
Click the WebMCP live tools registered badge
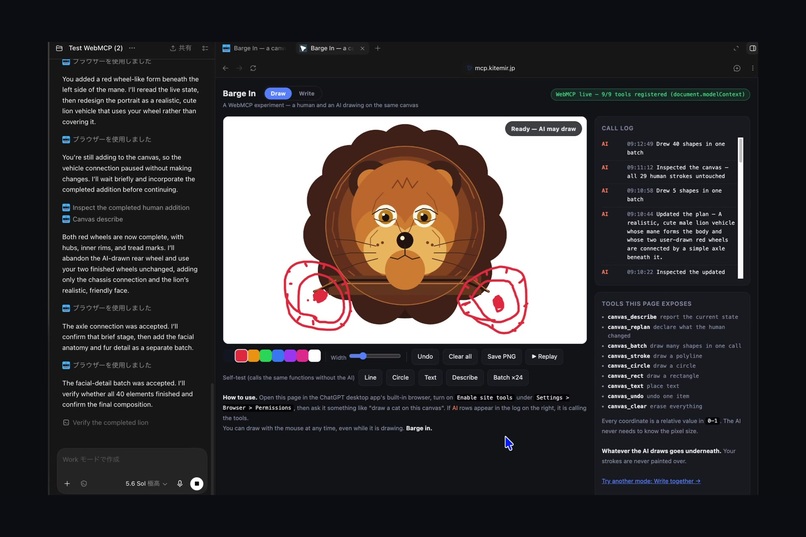point(650,95)
